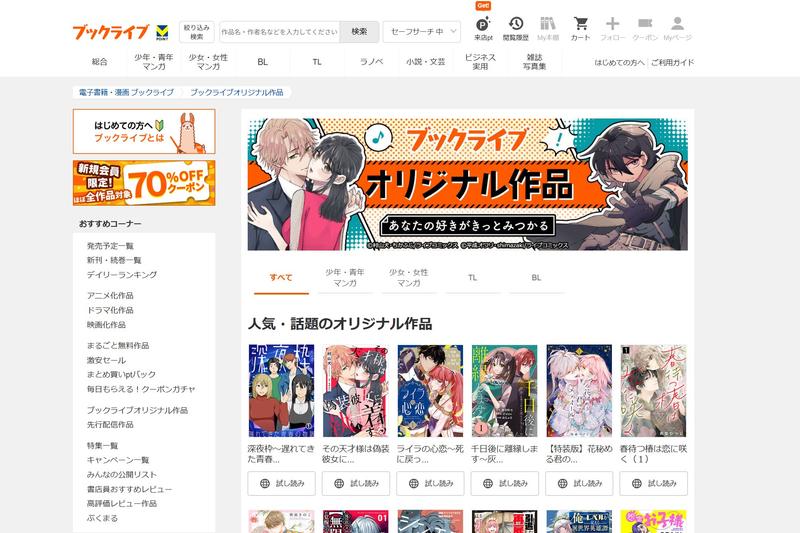This screenshot has height=533, width=800.
Task: Open the 千日後に離縁します cover
Action: point(505,391)
